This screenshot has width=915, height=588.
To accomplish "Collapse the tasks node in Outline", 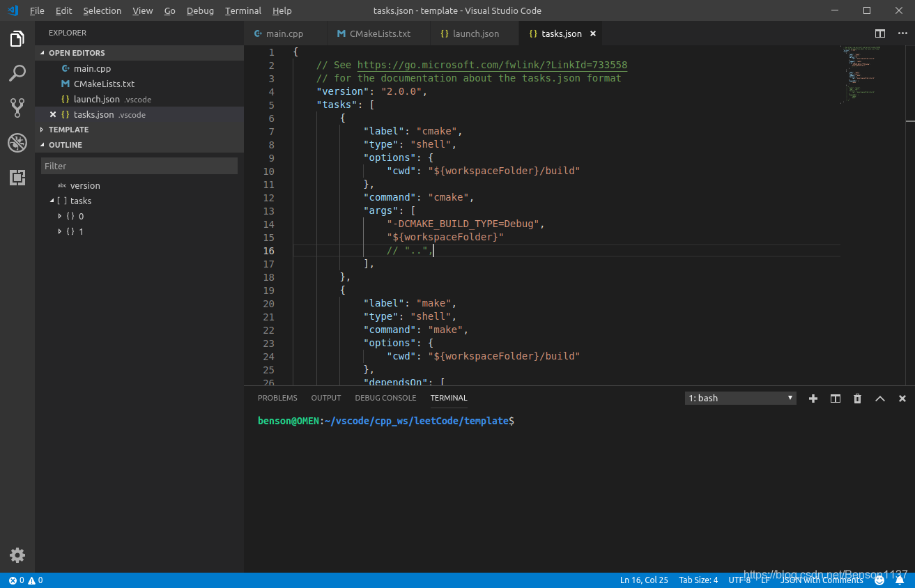I will (x=52, y=201).
